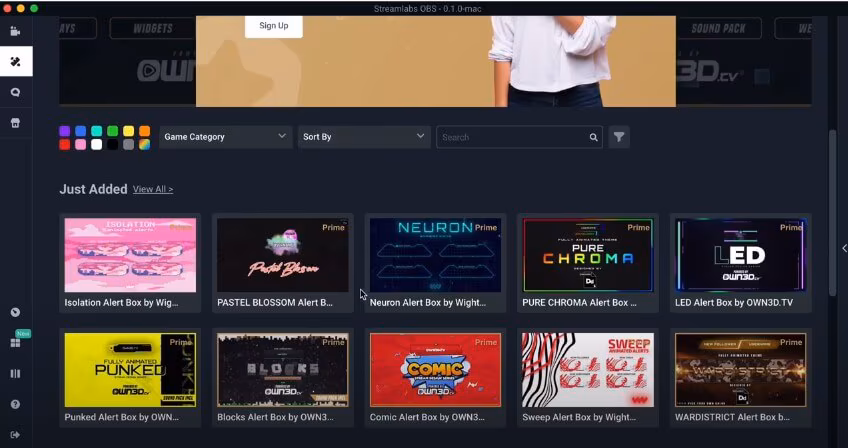Open the Sort By dropdown
The width and height of the screenshot is (848, 448).
[x=364, y=137]
